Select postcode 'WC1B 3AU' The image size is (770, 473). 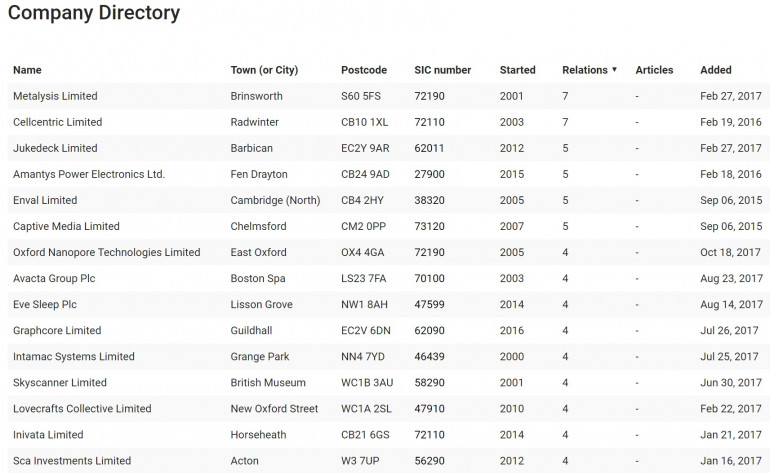(x=367, y=382)
